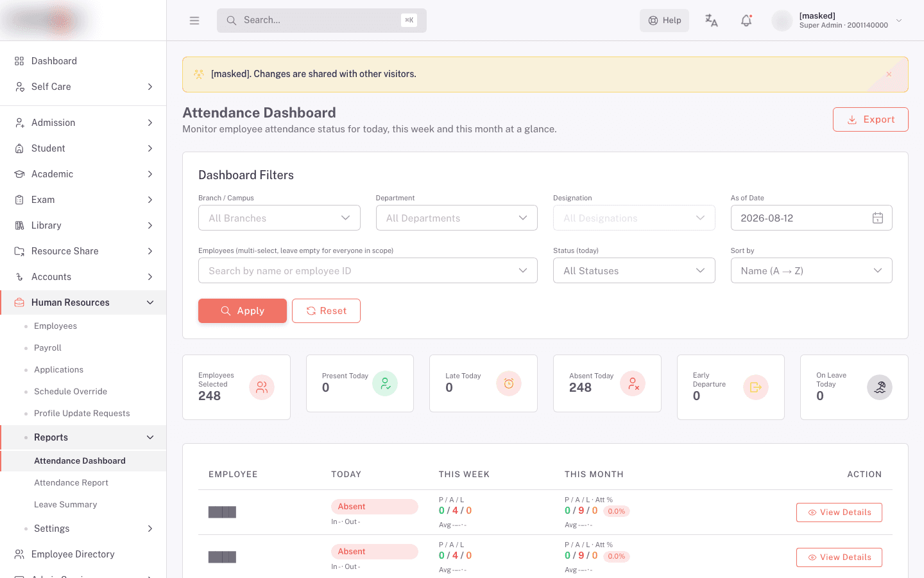Open the user account menu chevron

click(899, 21)
